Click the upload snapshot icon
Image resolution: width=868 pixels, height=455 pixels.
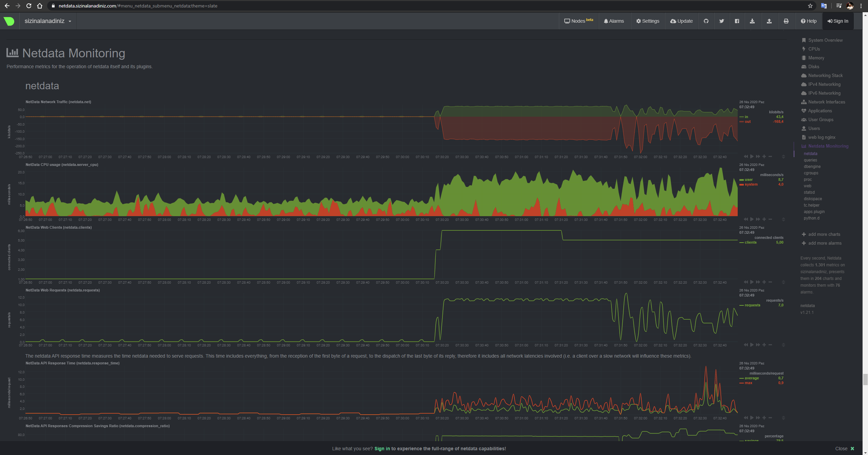[x=769, y=21]
